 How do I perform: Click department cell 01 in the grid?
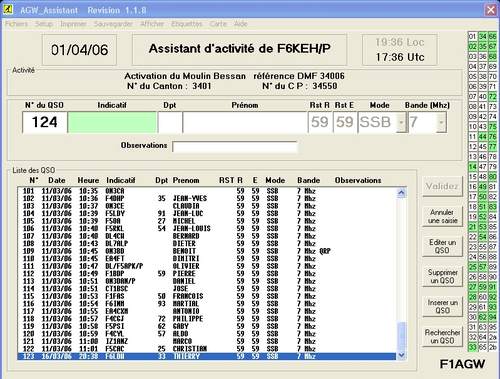click(x=473, y=36)
